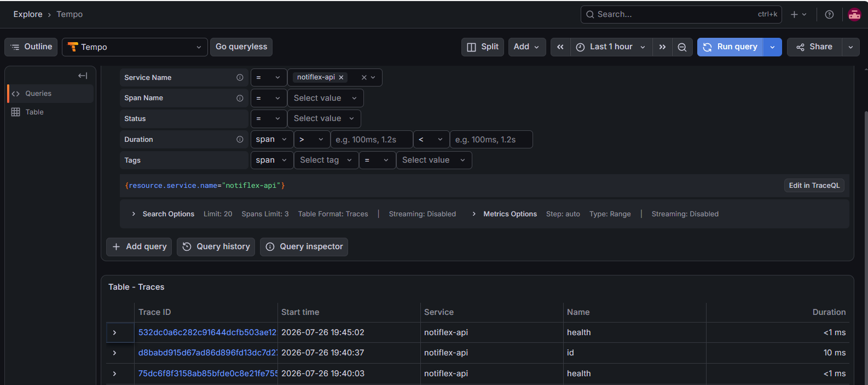The width and height of the screenshot is (868, 385).
Task: Expand the 19:40:03 health trace row
Action: 114,374
